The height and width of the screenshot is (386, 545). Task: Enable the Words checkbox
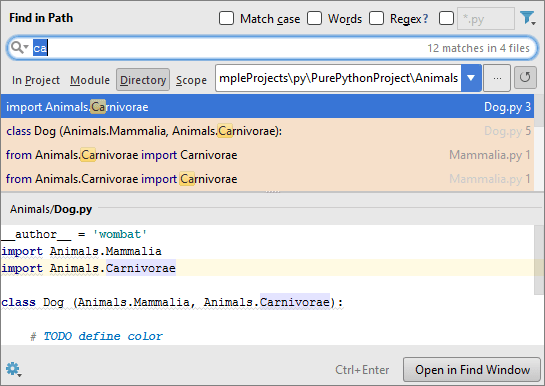tap(314, 18)
